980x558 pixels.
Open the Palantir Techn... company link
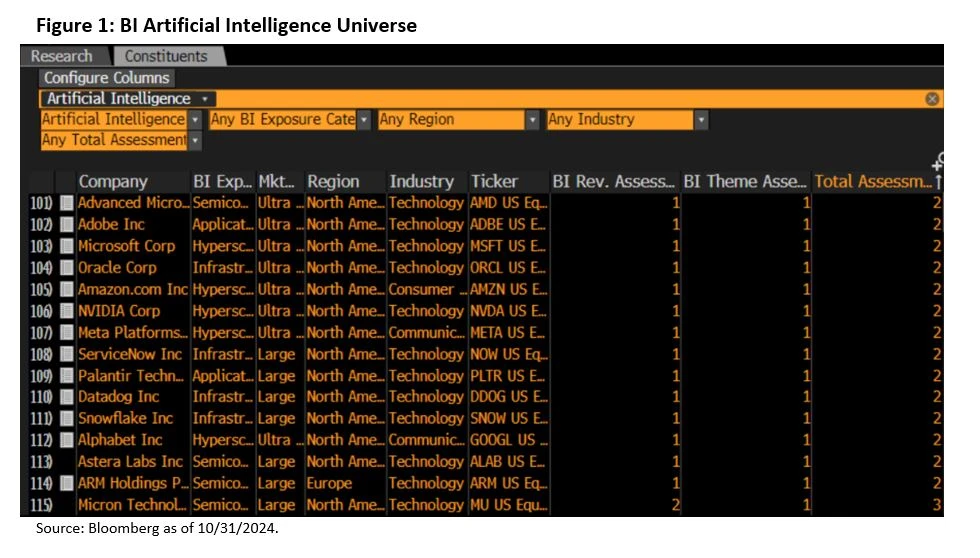coord(131,376)
